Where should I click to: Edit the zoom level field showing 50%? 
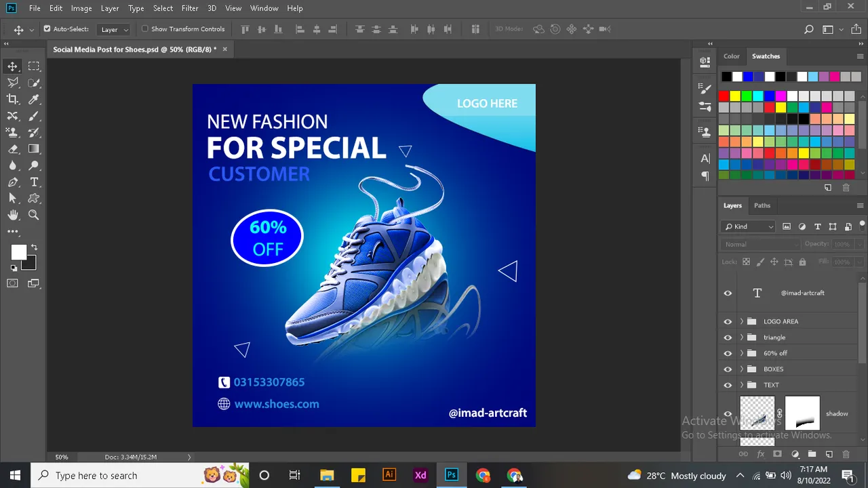[x=62, y=457]
